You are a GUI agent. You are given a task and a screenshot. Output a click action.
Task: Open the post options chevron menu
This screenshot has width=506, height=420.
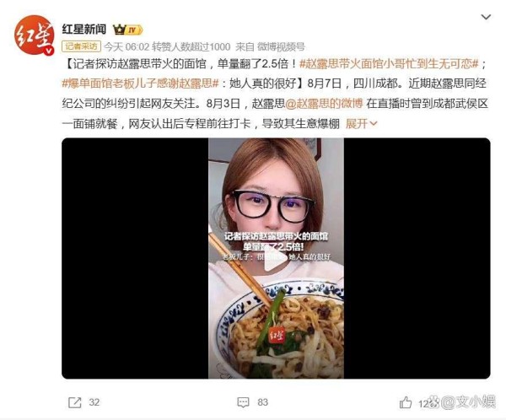(486, 17)
